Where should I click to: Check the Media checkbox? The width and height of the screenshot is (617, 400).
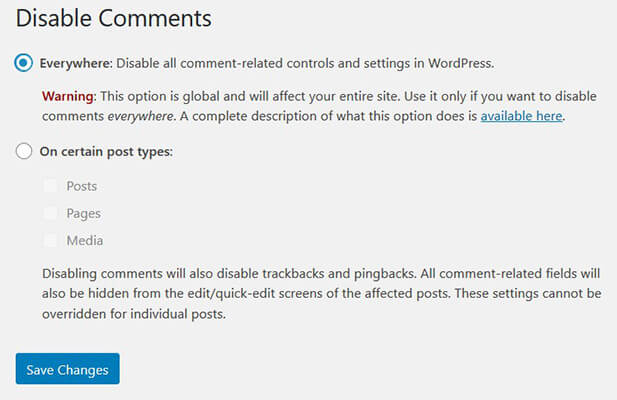50,240
